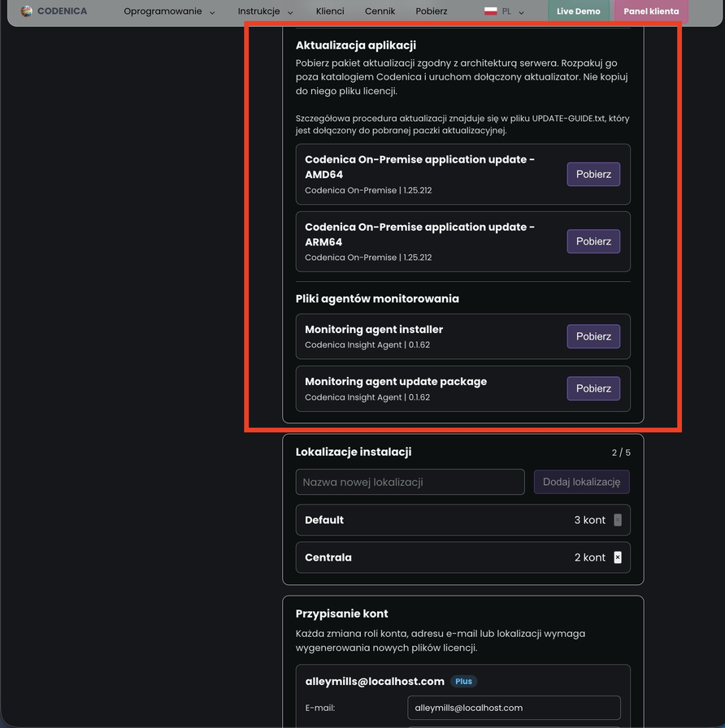Image resolution: width=725 pixels, height=728 pixels.
Task: Click the 2 / 5 locations counter
Action: pos(621,453)
